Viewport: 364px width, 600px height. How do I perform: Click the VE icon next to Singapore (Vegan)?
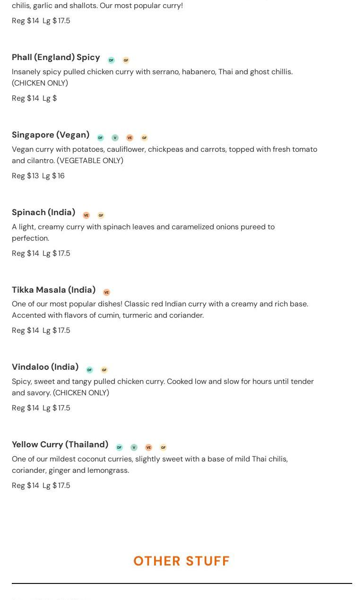(130, 138)
